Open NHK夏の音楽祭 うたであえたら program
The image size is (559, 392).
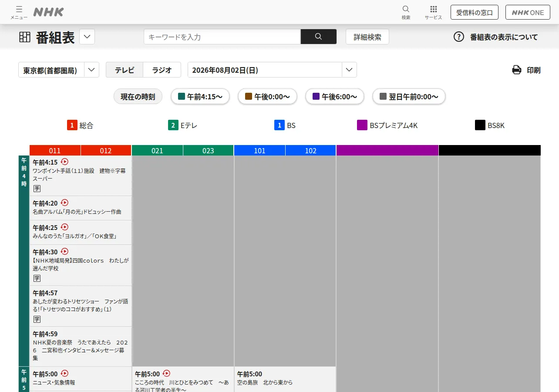point(81,347)
